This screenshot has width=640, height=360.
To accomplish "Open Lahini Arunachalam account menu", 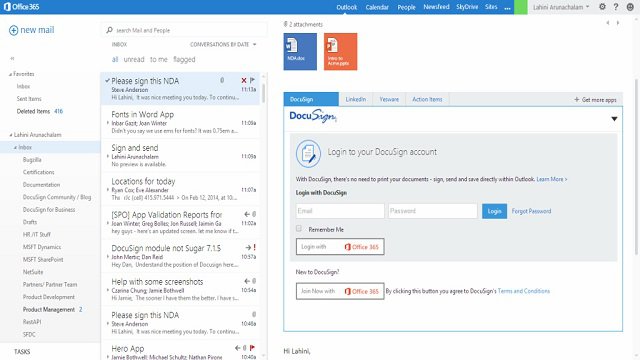I will [x=561, y=7].
